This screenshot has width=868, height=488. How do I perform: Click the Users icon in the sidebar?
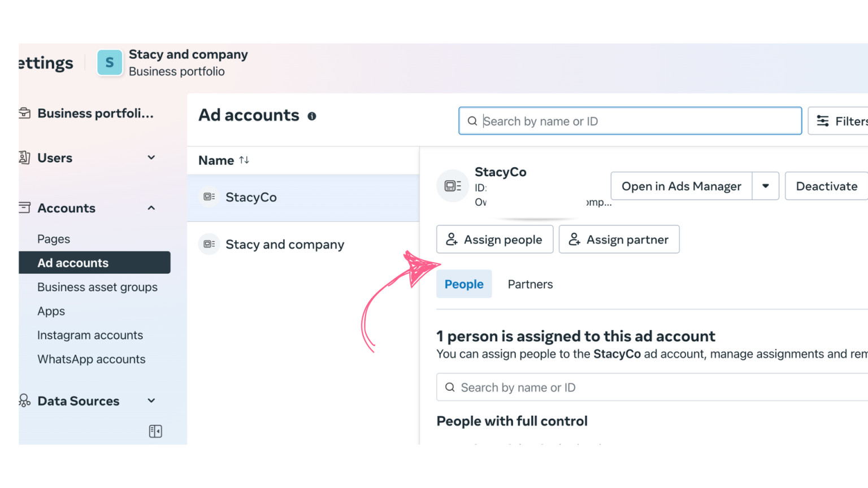25,158
